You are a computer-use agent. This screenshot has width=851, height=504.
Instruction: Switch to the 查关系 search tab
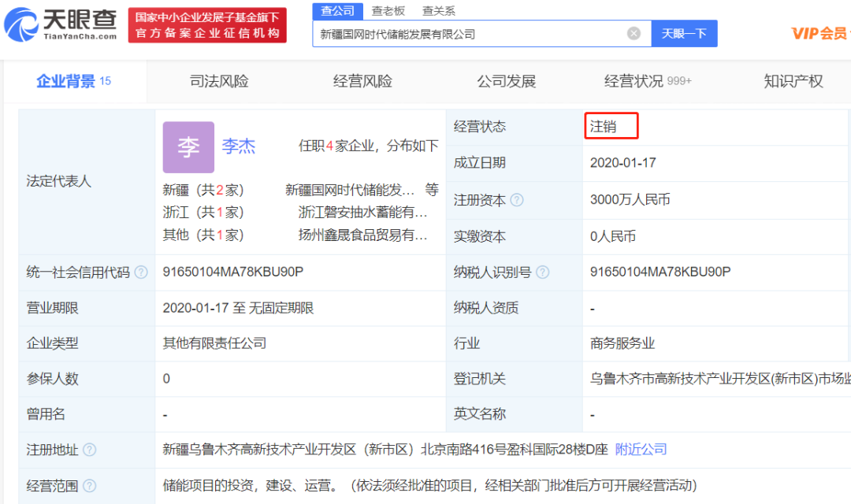(438, 11)
